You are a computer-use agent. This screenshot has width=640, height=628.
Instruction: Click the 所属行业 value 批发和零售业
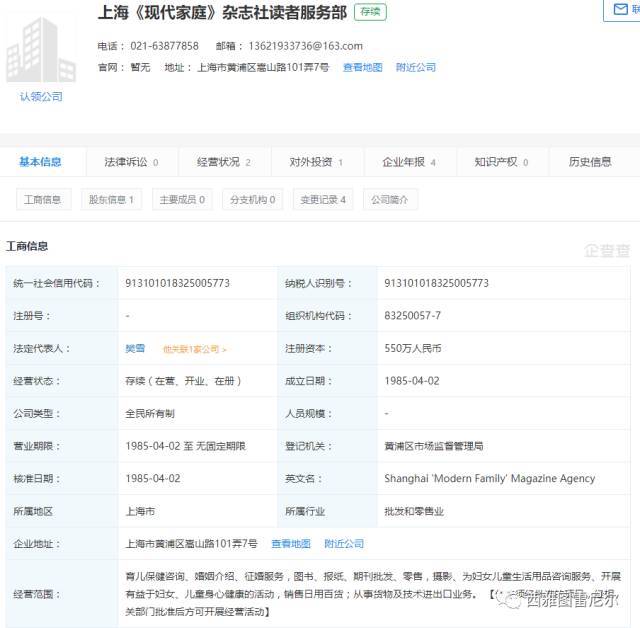(x=414, y=511)
